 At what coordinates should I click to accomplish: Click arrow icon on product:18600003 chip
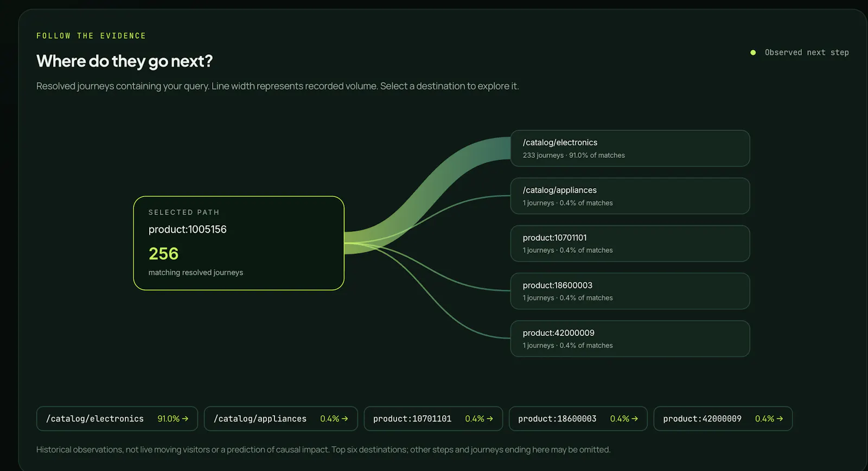635,419
